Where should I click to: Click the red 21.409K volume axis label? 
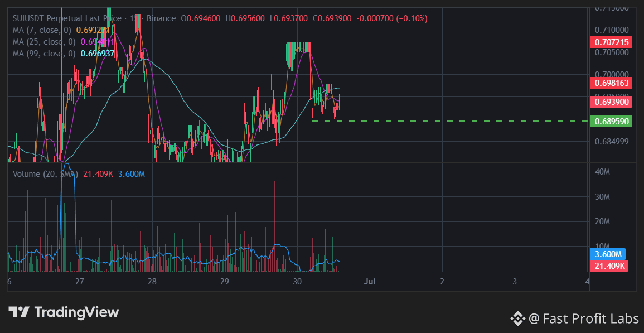point(609,266)
